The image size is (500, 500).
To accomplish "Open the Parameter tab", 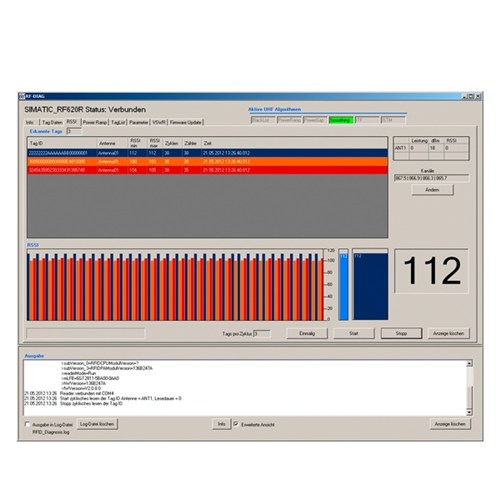I will pyautogui.click(x=138, y=122).
